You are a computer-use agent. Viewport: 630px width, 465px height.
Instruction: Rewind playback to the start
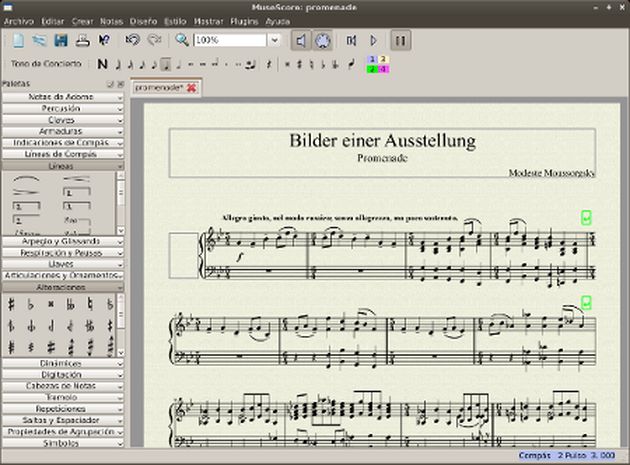[351, 40]
